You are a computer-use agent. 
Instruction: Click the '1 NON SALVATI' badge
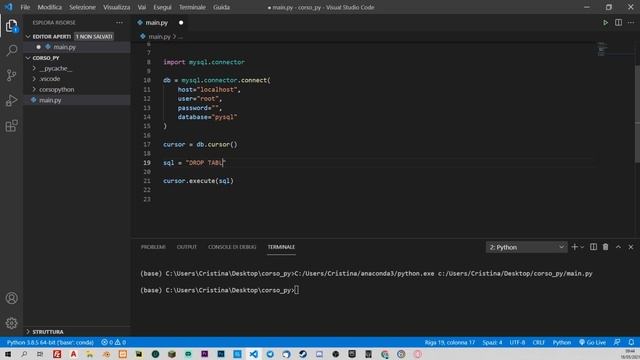tap(94, 37)
